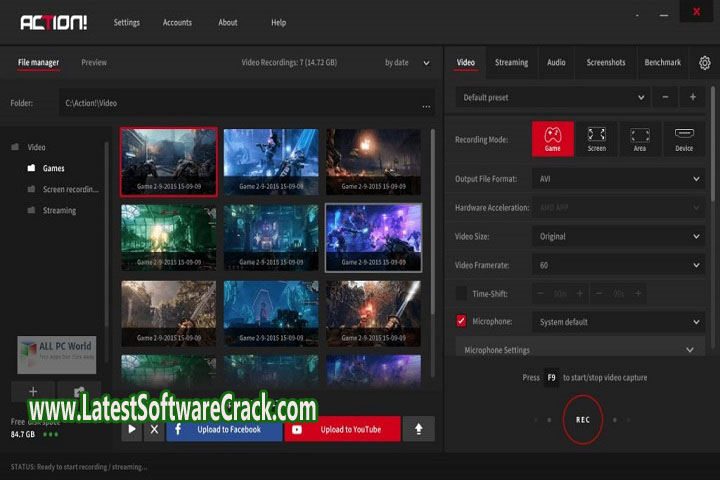This screenshot has width=720, height=480.
Task: Select the Screen recording mode icon
Action: 596,138
